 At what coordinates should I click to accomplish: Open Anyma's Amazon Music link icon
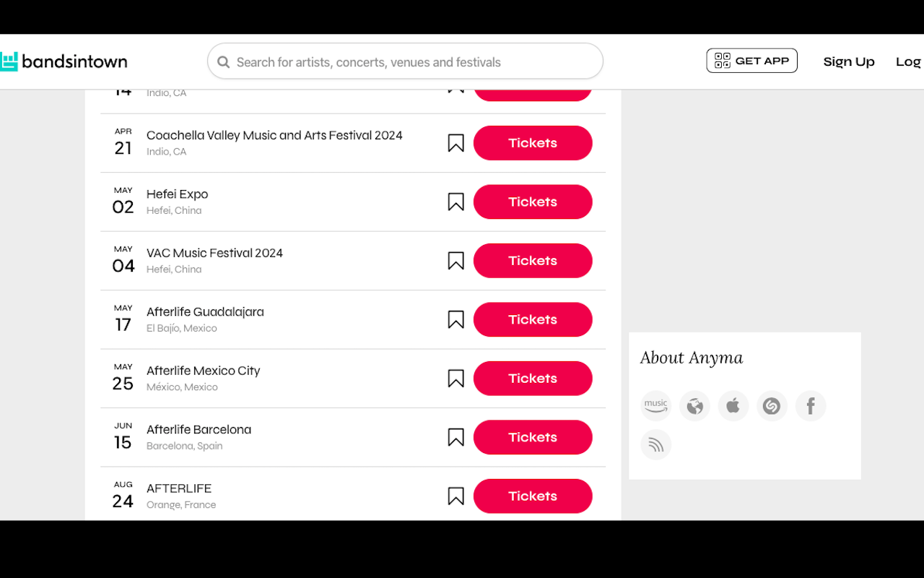click(x=656, y=406)
